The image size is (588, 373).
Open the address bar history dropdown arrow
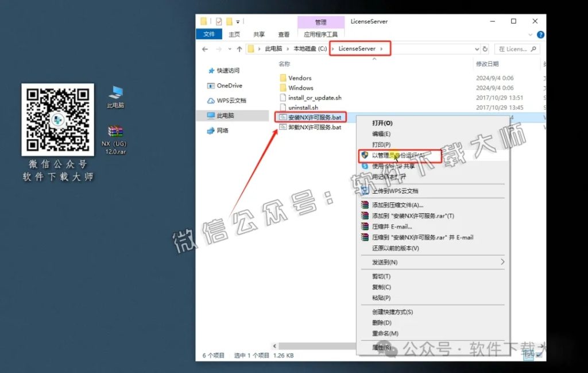477,48
